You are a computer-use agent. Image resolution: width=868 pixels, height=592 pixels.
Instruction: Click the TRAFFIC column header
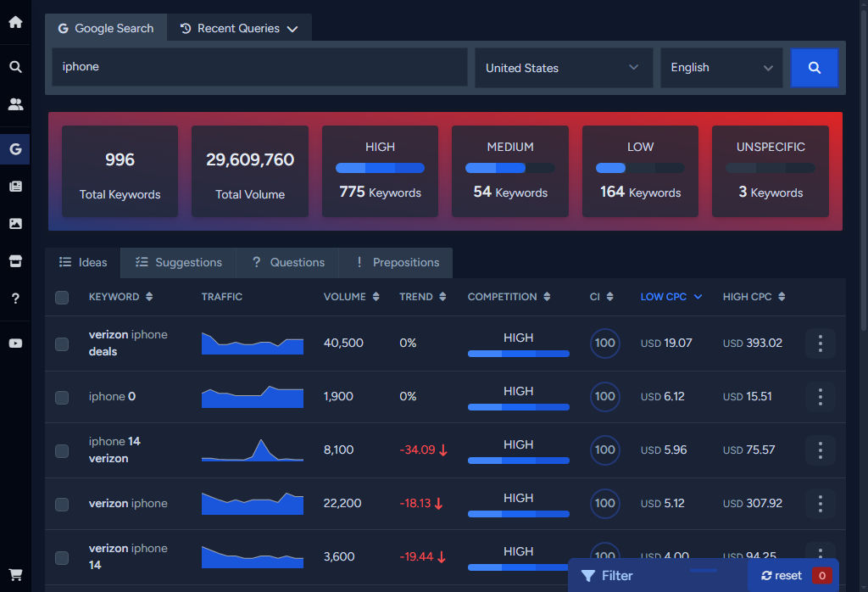(x=222, y=297)
